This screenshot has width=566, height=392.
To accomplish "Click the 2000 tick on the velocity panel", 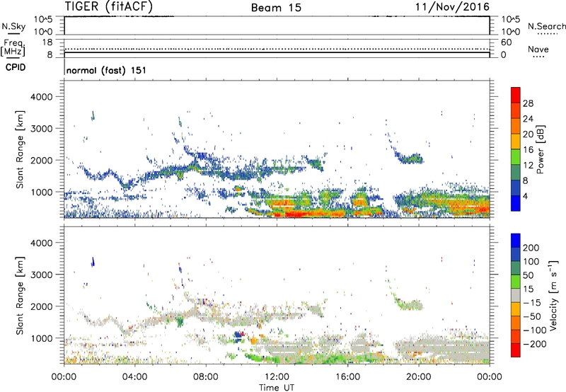I will [41, 306].
